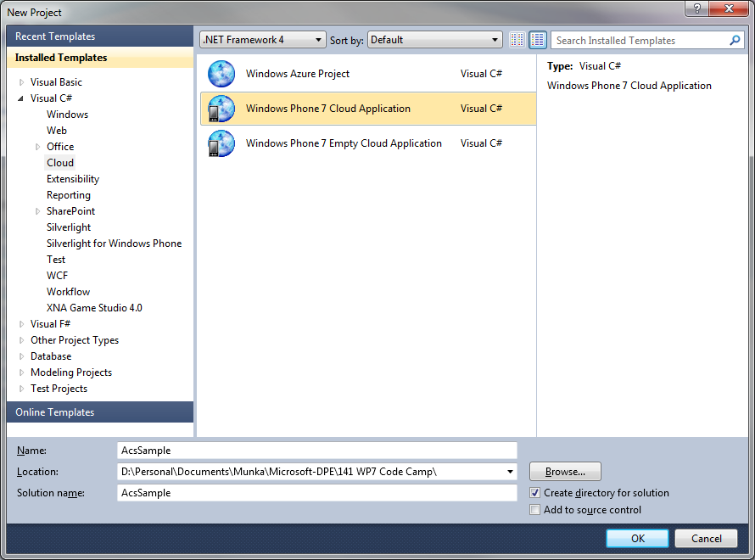The image size is (755, 560).
Task: Enable Add to source control checkbox
Action: coord(534,509)
